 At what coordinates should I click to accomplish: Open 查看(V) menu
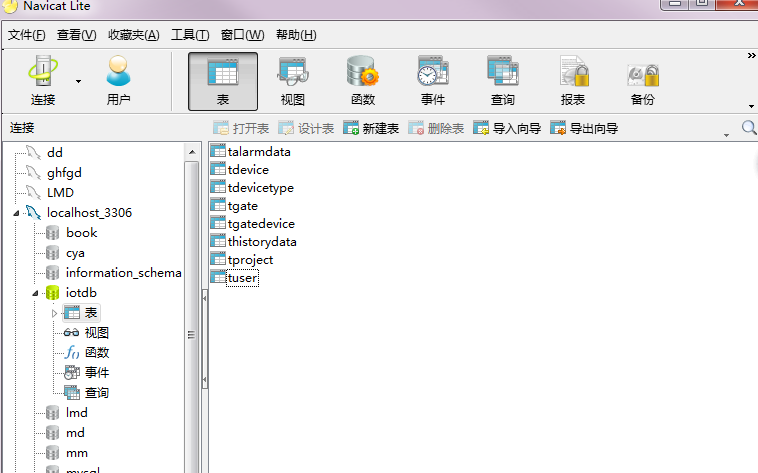[x=76, y=35]
